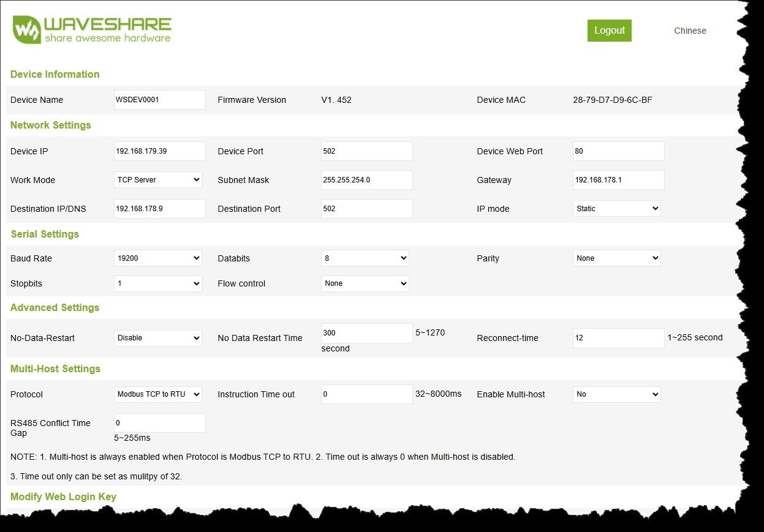The image size is (764, 532).
Task: Click the Waveshare logo
Action: (93, 29)
